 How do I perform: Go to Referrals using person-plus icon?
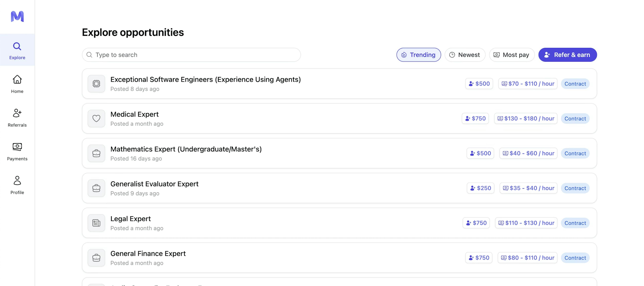[x=17, y=113]
